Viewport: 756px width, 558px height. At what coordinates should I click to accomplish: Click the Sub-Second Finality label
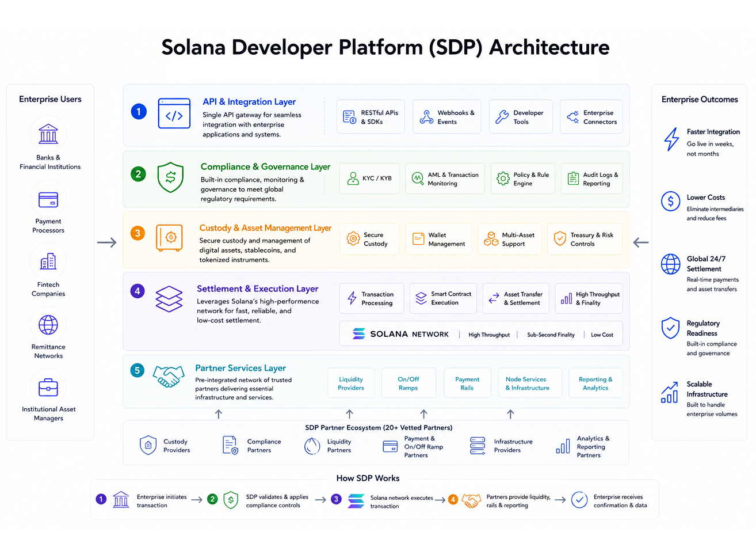coord(551,335)
